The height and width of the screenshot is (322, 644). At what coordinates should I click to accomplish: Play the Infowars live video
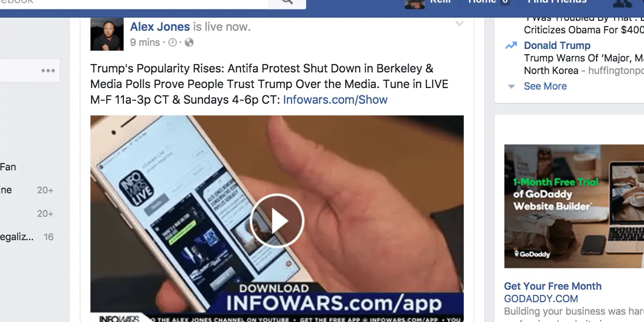pyautogui.click(x=277, y=221)
